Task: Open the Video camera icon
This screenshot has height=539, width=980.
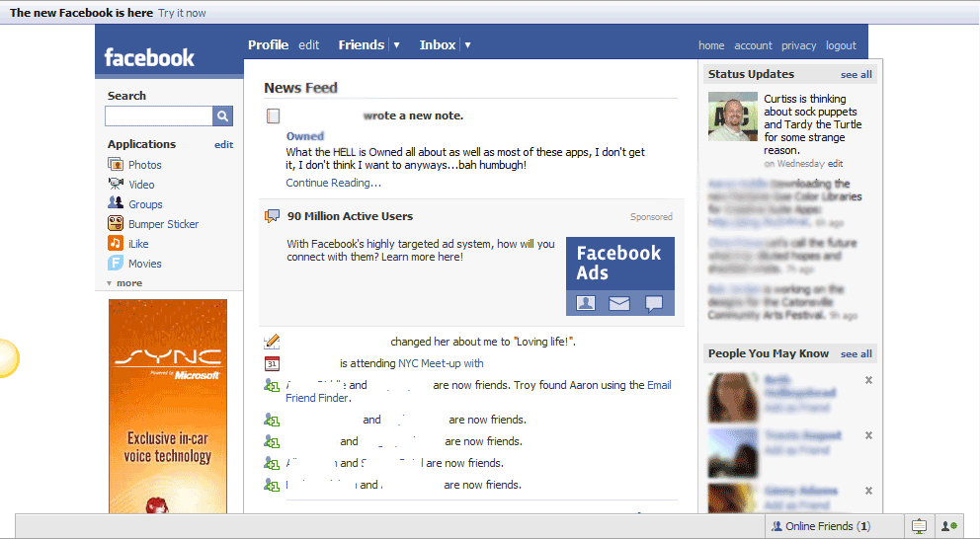Action: point(116,185)
